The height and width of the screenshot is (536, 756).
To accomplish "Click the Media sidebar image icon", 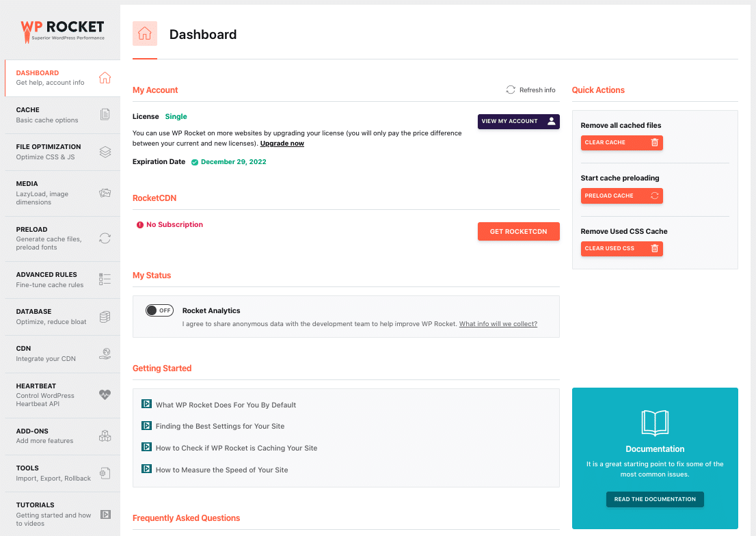I will (x=105, y=193).
